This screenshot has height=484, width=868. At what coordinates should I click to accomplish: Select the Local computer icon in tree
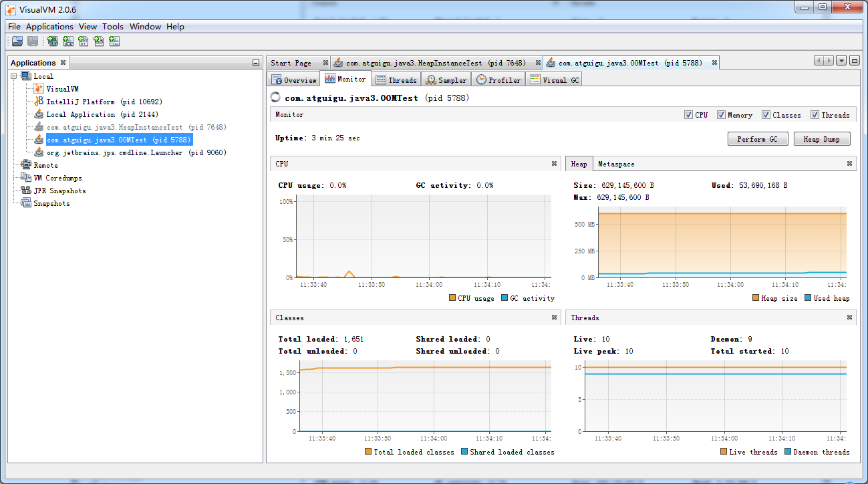click(26, 76)
